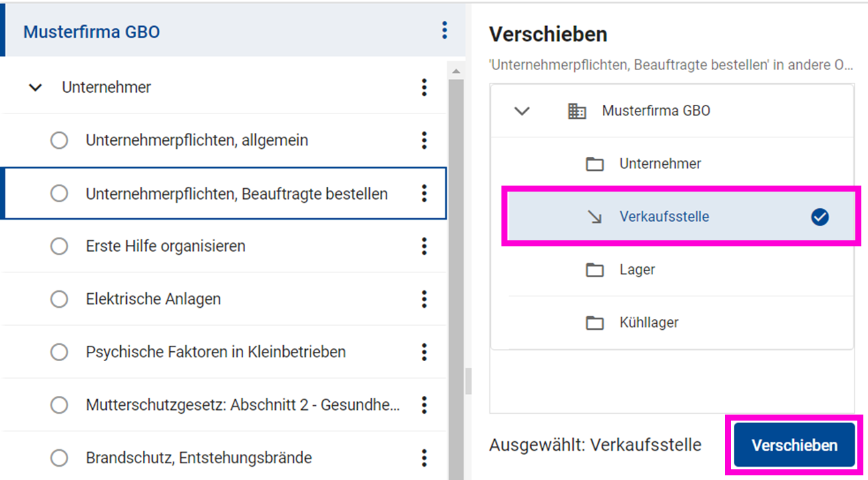Open Mutterschutzgesetz: Abschnitt 2 list entry
Image resolution: width=868 pixels, height=480 pixels.
click(x=243, y=405)
